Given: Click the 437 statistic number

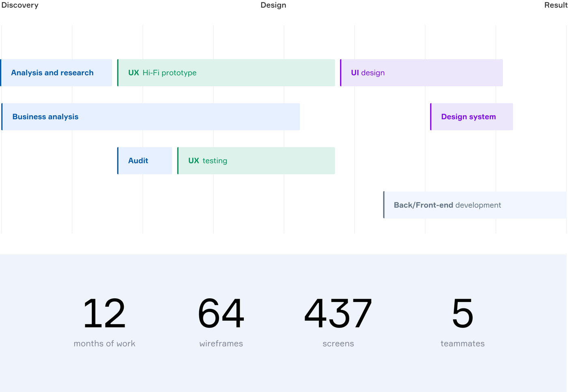Looking at the screenshot, I should pyautogui.click(x=338, y=314).
